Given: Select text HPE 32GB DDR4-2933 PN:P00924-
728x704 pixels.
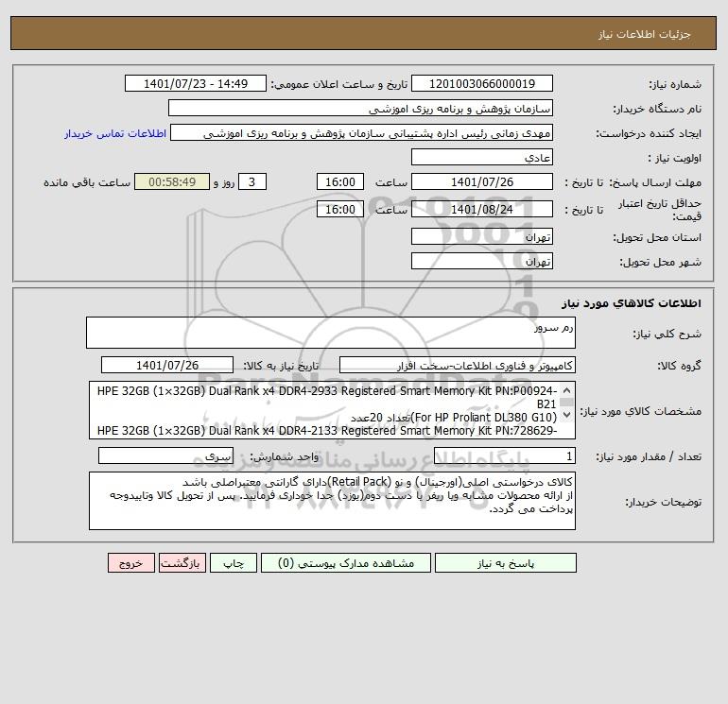Looking at the screenshot, I should (327, 391).
